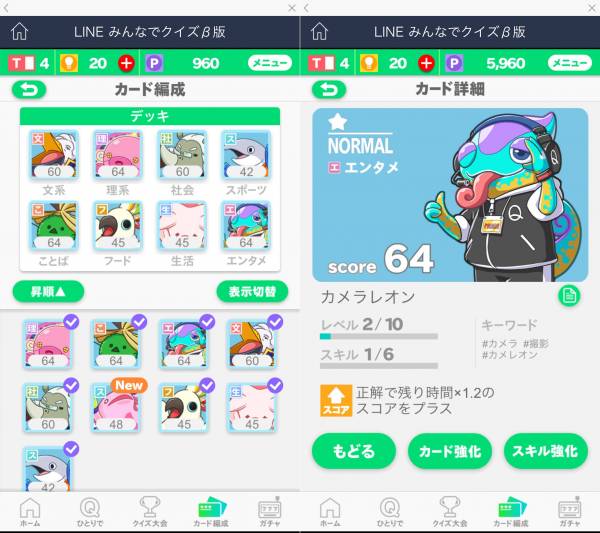The width and height of the screenshot is (600, 533).
Task: Click the レベル 2/10 progress bar
Action: pyautogui.click(x=378, y=336)
